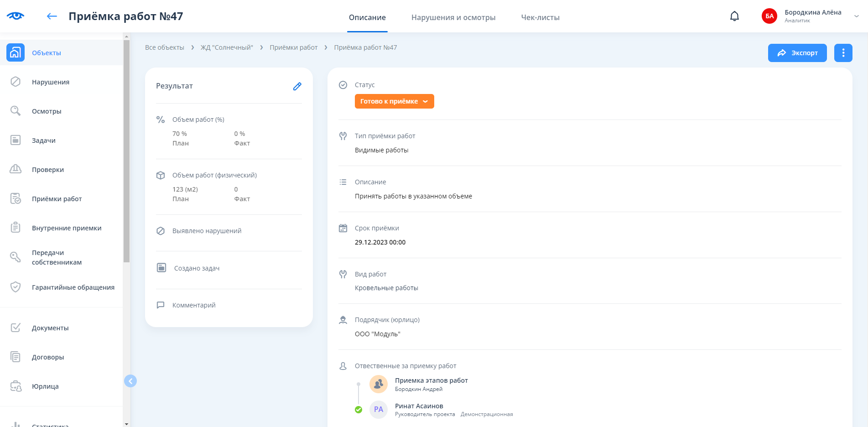This screenshot has width=868, height=427.
Task: Edit the Результат card with the pencil icon
Action: click(x=297, y=86)
